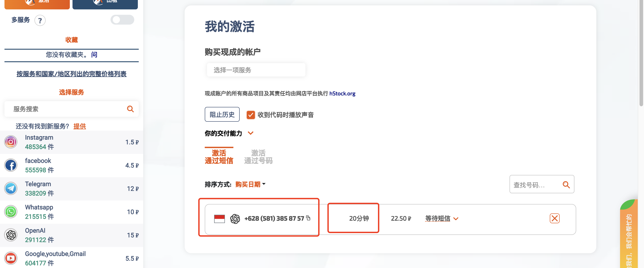
Task: Focus the 服务搜索 search field
Action: 72,109
